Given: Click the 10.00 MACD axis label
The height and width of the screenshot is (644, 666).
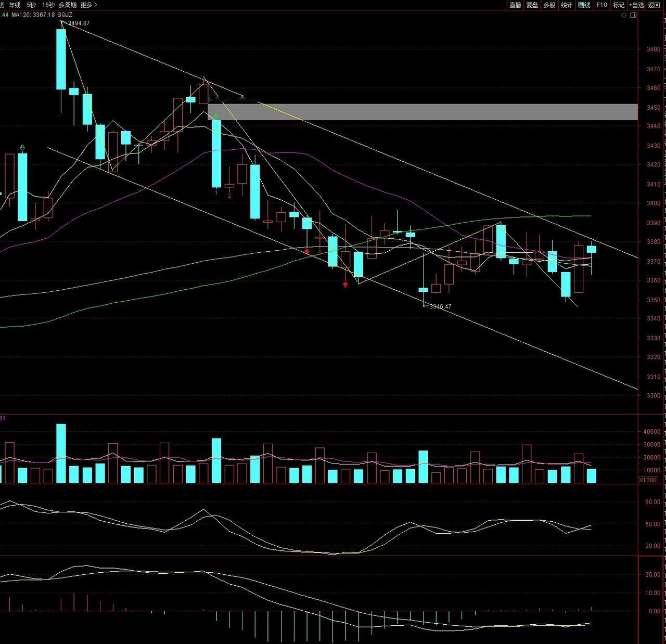Looking at the screenshot, I should point(652,593).
